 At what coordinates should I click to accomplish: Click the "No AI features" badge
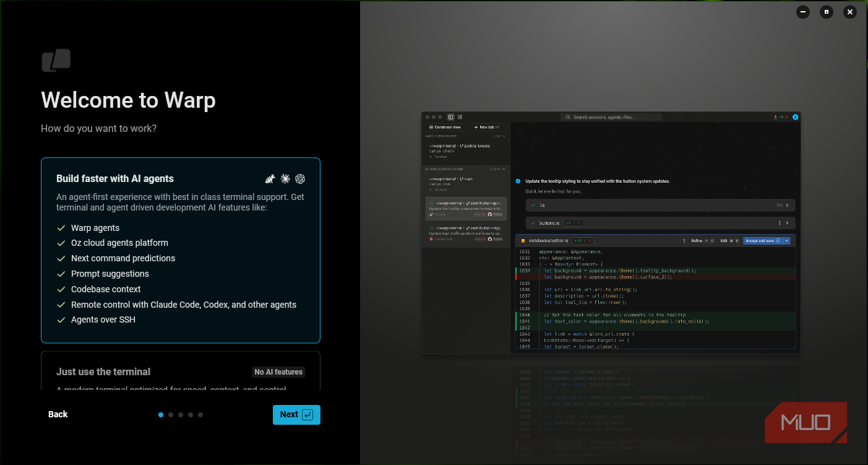tap(279, 372)
